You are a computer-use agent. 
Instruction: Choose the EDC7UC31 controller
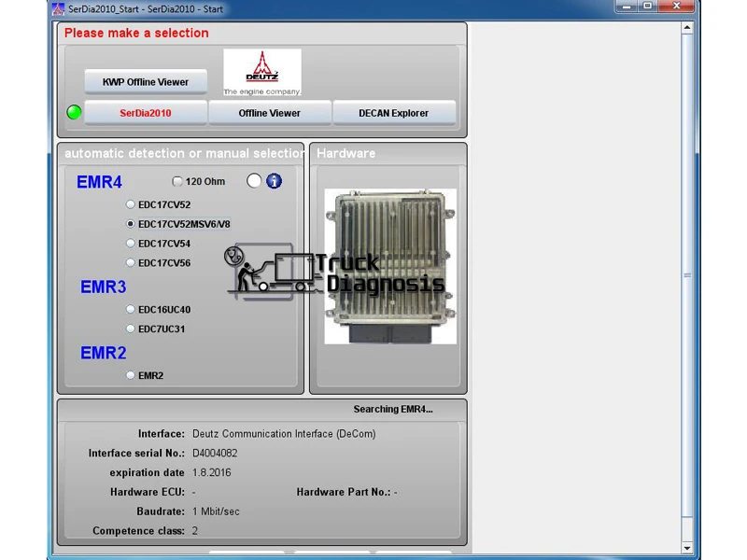tap(130, 329)
